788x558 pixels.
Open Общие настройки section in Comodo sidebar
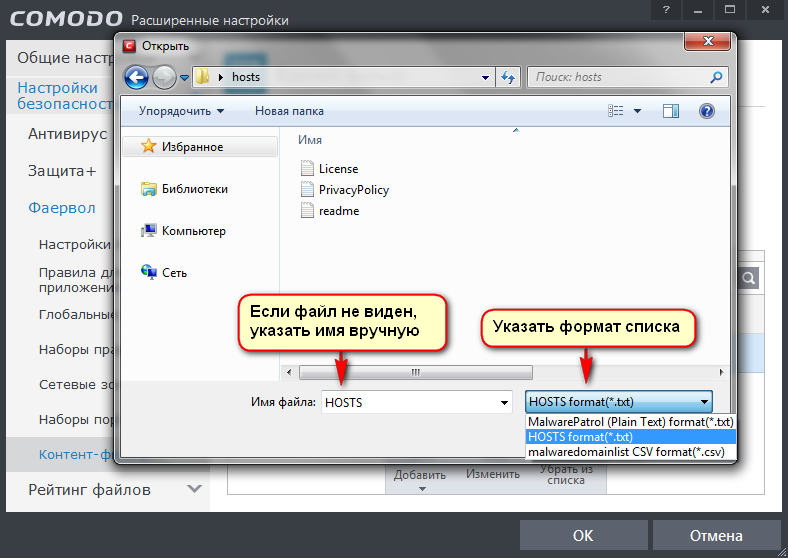click(x=65, y=58)
